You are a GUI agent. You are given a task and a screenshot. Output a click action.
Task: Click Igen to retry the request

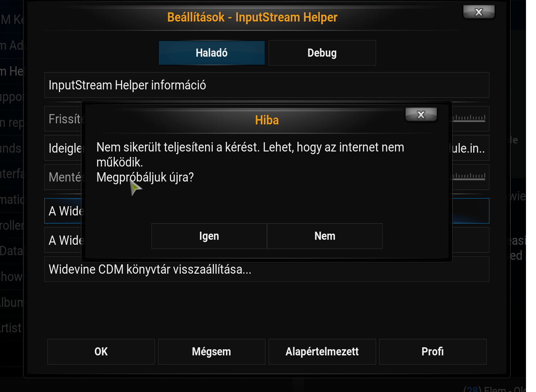209,236
